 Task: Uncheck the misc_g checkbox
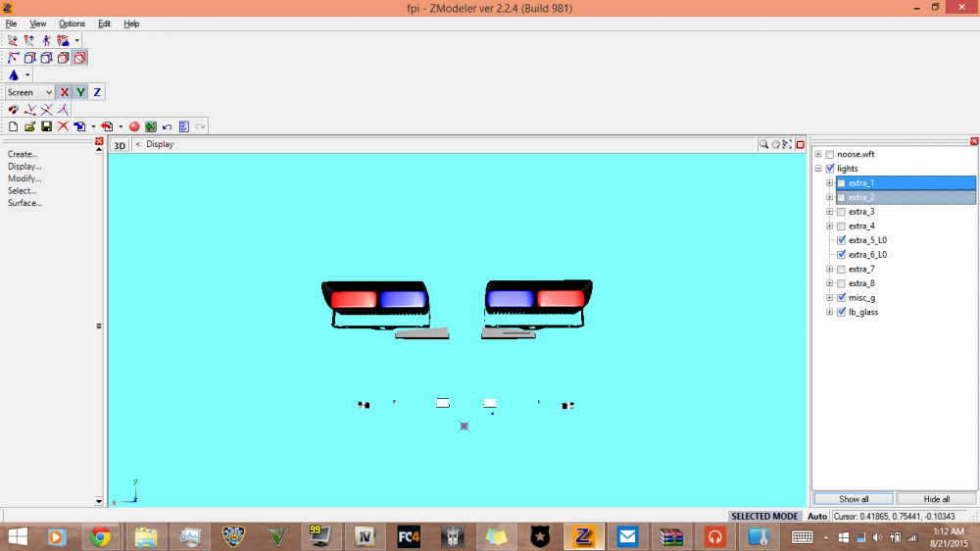tap(841, 298)
